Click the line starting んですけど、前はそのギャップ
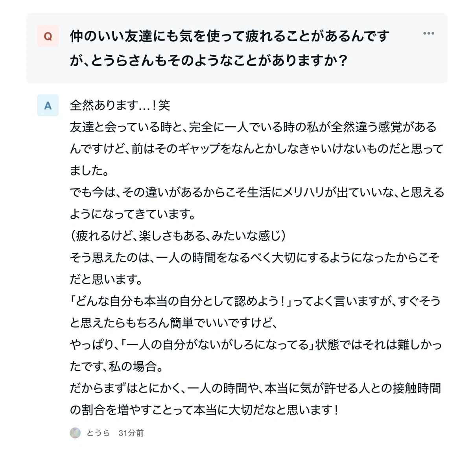The image size is (472, 476). [256, 149]
